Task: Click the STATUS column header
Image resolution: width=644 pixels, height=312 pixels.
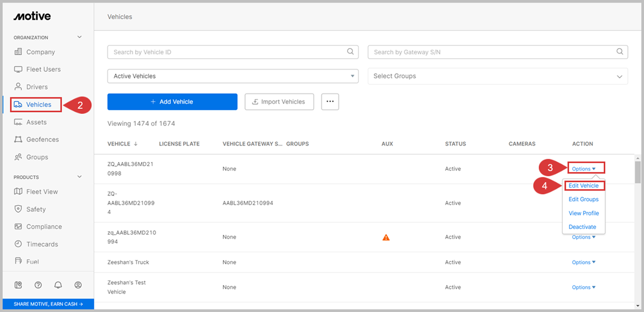Action: click(455, 144)
